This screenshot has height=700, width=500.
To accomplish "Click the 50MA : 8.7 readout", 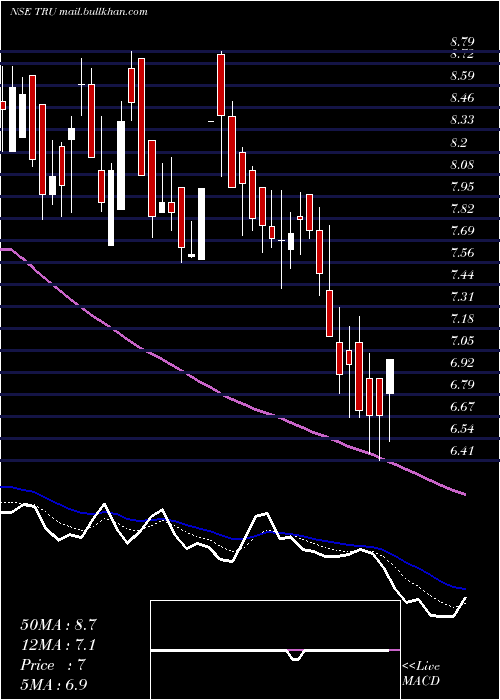I will coord(58,625).
